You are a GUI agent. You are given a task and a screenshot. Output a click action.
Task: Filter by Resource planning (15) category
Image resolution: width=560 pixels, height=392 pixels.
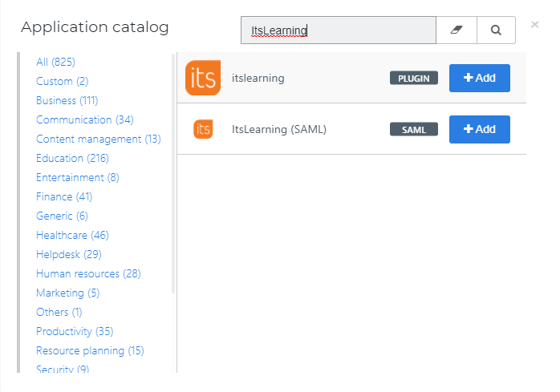(90, 351)
